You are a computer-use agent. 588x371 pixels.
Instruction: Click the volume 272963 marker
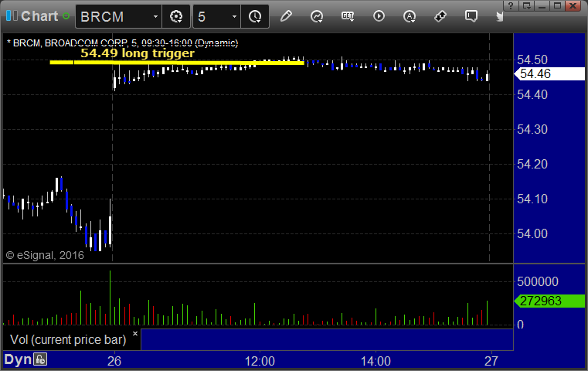pos(549,301)
